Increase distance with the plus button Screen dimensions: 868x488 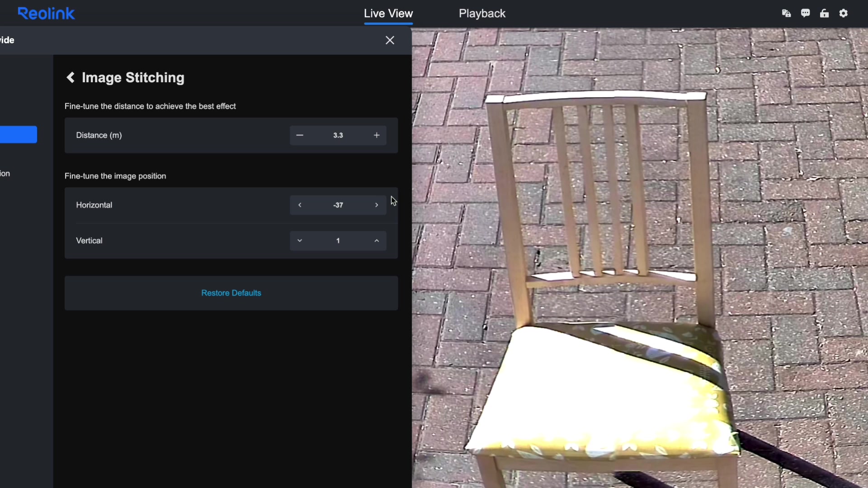point(377,135)
